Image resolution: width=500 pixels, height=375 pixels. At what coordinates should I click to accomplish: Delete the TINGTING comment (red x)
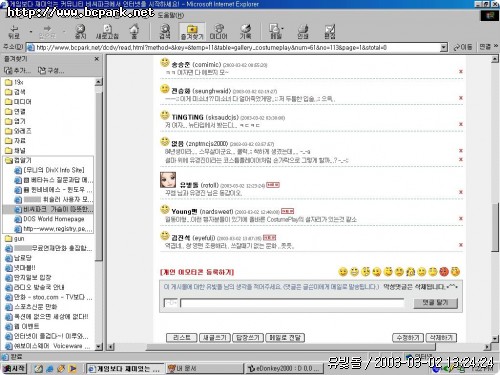(x=461, y=124)
